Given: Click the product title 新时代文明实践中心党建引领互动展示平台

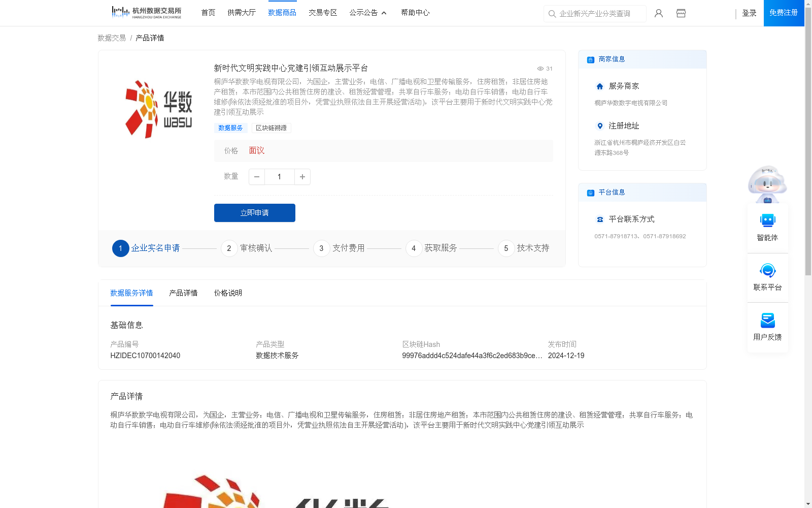Looking at the screenshot, I should click(291, 68).
